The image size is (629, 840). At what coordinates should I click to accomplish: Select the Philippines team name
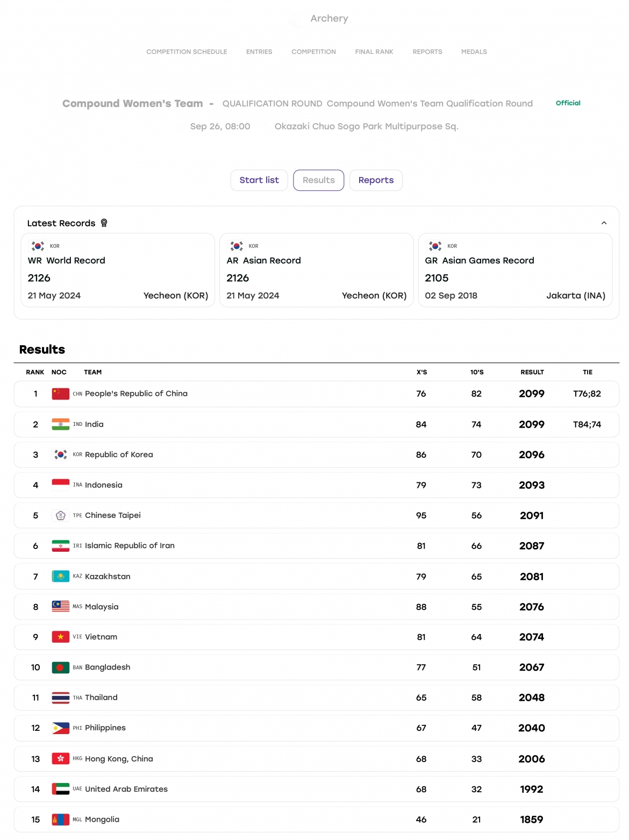click(x=105, y=728)
